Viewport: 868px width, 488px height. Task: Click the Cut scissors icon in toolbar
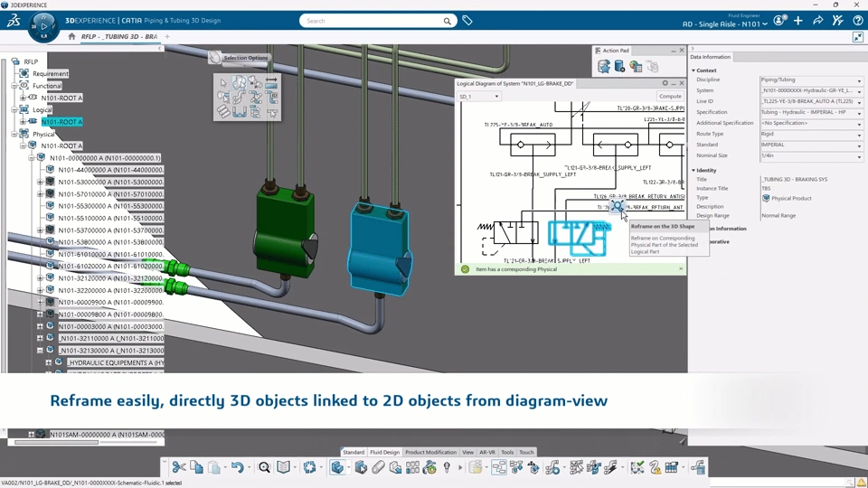[x=179, y=467]
